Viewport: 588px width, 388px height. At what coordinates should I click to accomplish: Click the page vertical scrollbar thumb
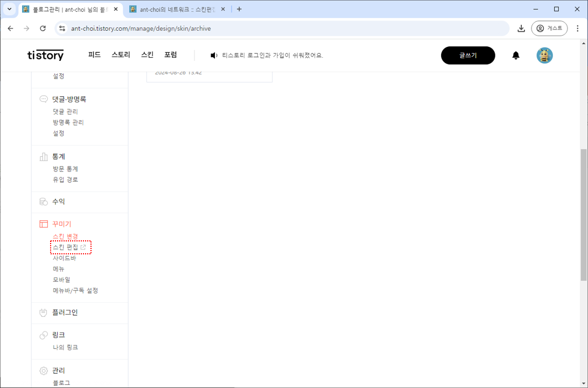584,214
